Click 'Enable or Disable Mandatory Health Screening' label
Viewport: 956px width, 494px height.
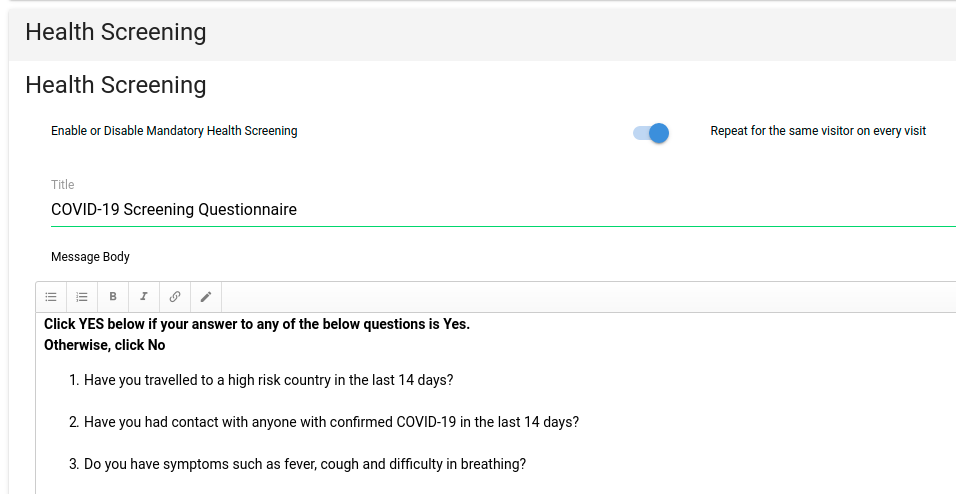pos(174,131)
